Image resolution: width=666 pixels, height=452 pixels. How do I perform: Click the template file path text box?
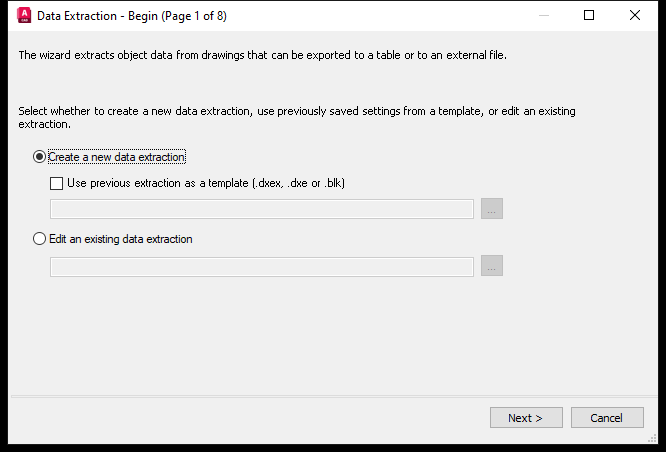tap(262, 209)
